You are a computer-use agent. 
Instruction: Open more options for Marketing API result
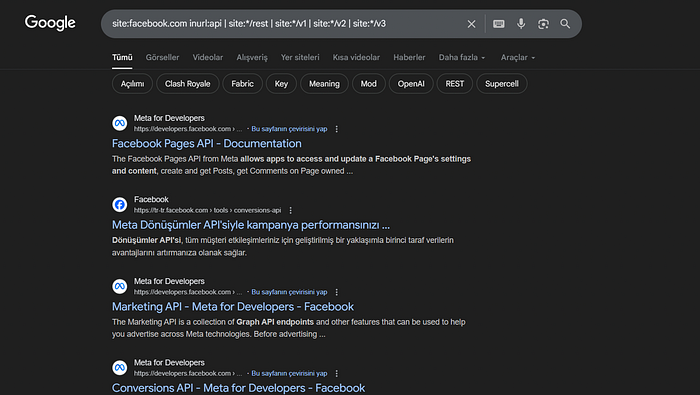click(x=337, y=292)
